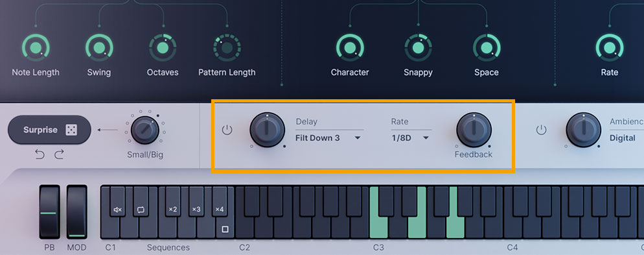Image resolution: width=644 pixels, height=255 pixels.
Task: Click the Note Length knob
Action: pos(36,48)
